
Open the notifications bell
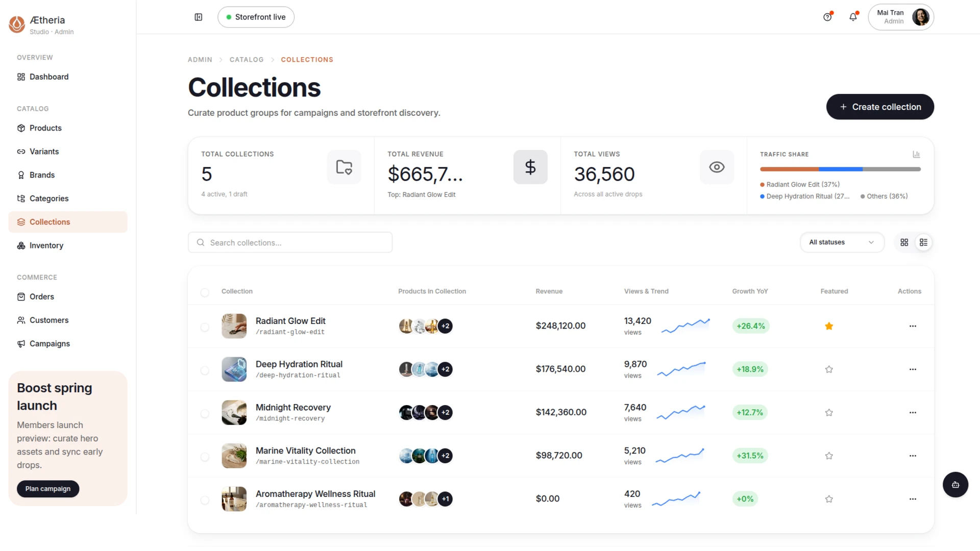tap(853, 17)
